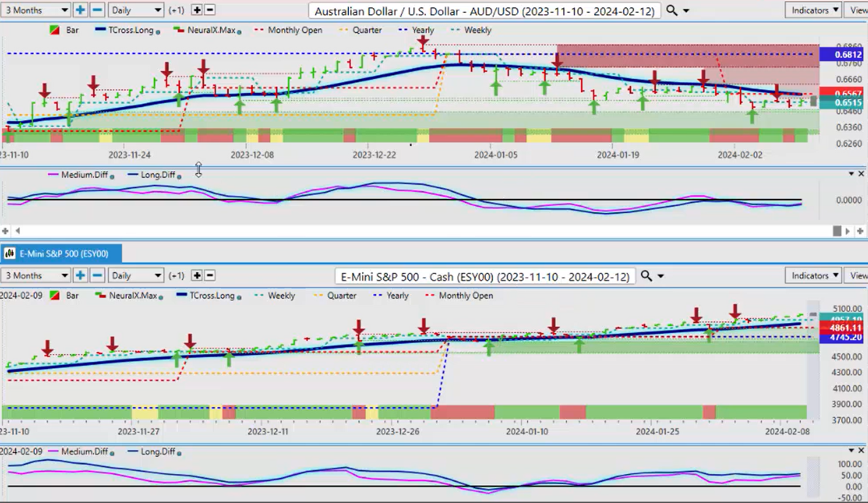Open the arrow next to E-Mini search icon

tap(661, 276)
